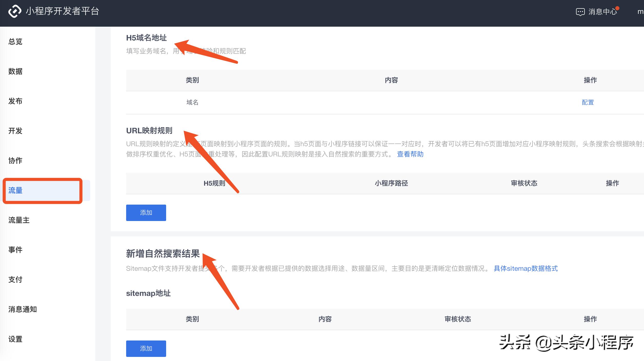Click the red notification dot on 消息中心
This screenshot has width=644, height=361.
(617, 8)
